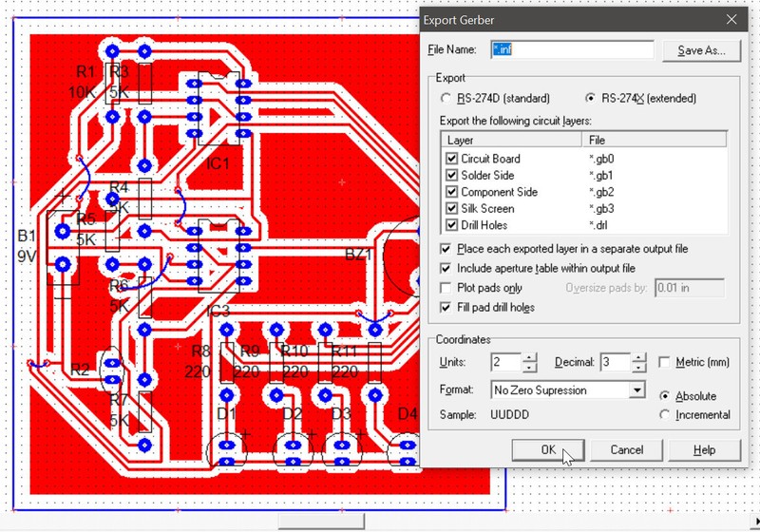Screen dimensions: 760x532
Task: Toggle Fill pad drill holes
Action: [x=446, y=308]
